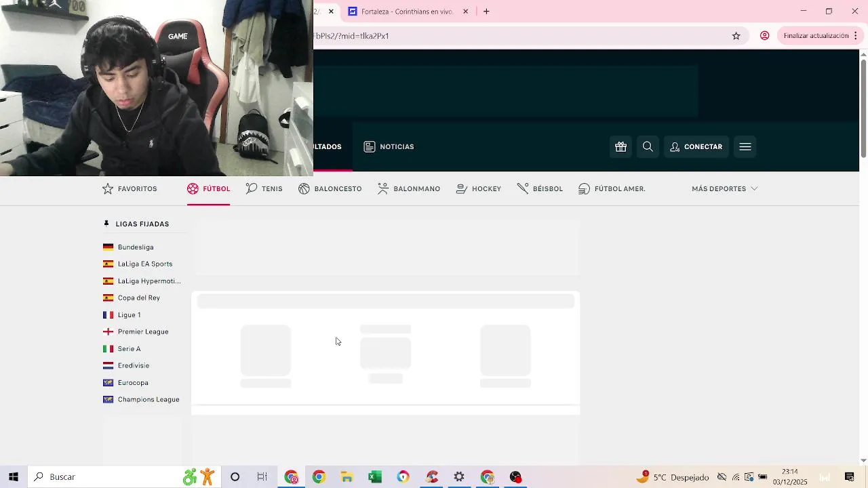Open Cortana circle icon in taskbar

pos(235,477)
